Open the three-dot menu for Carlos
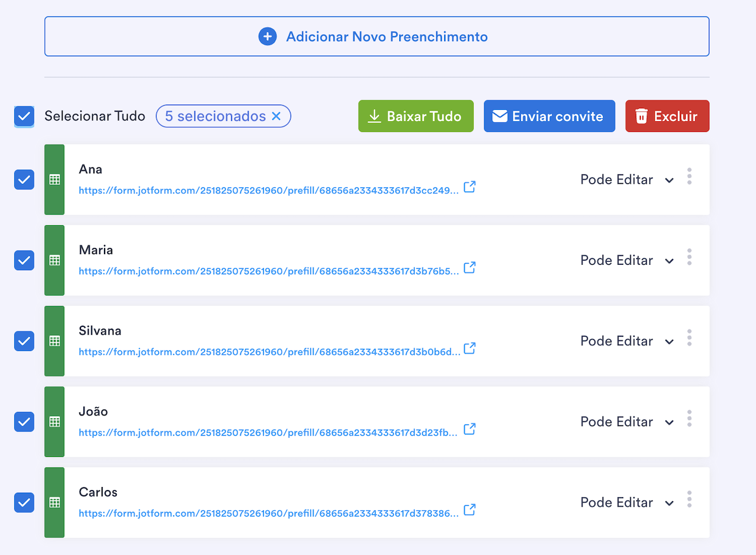 click(x=689, y=498)
